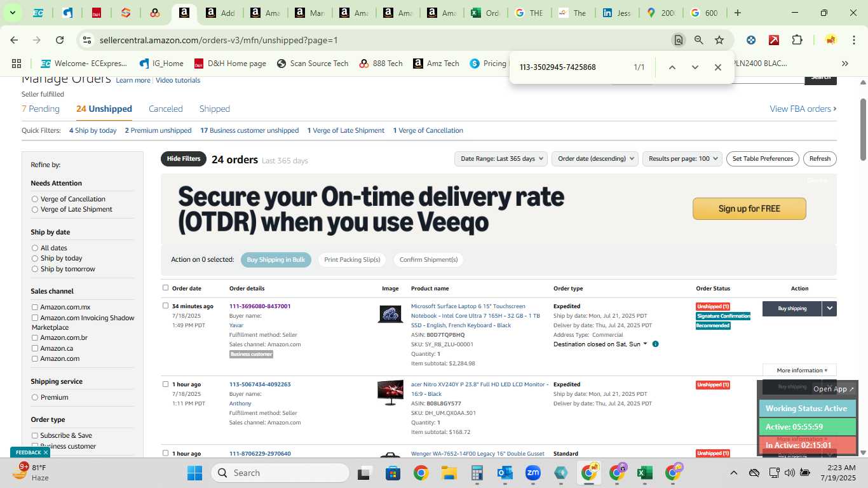Select Verge of Late Shipment radio button
The width and height of the screenshot is (868, 488).
pos(35,209)
